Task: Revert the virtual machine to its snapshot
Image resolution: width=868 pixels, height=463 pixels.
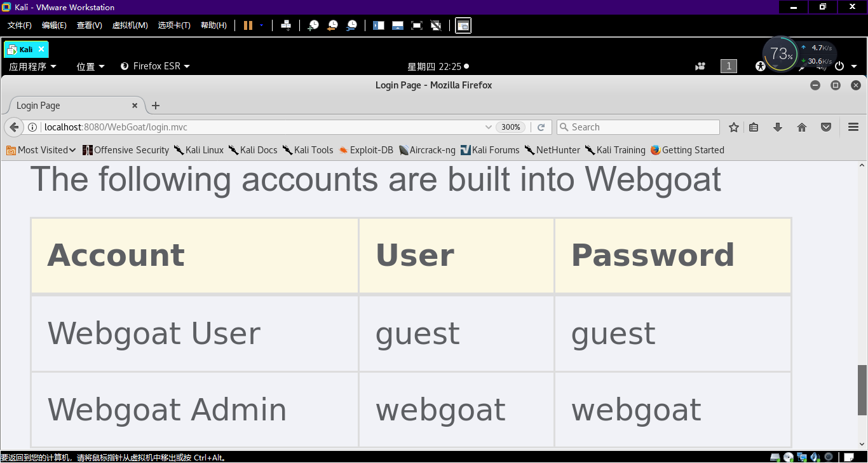Action: 332,25
